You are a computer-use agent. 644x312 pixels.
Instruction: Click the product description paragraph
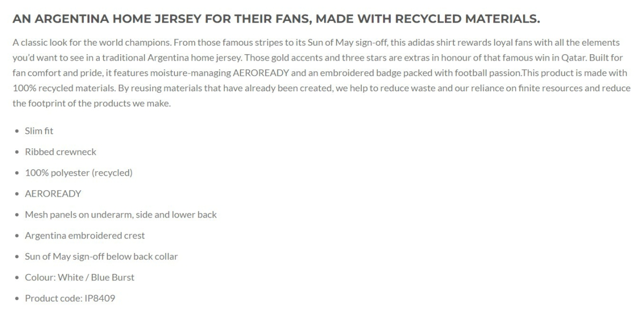coord(321,73)
